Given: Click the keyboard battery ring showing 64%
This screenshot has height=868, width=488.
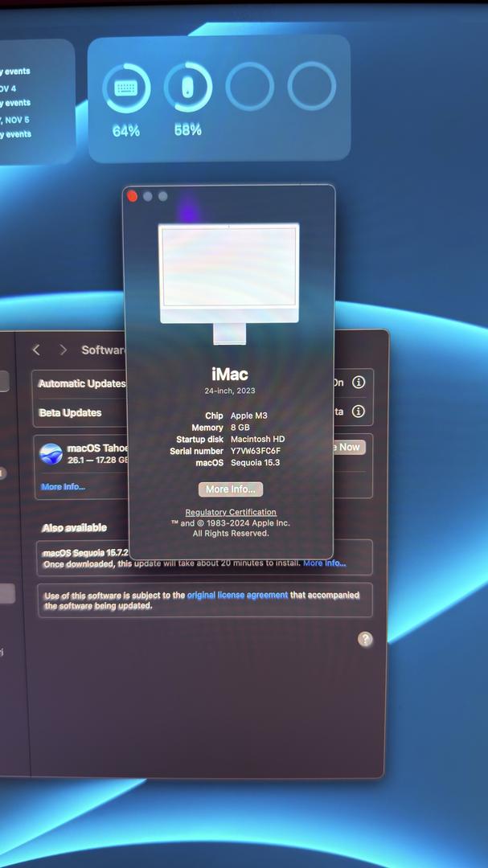Looking at the screenshot, I should (126, 88).
